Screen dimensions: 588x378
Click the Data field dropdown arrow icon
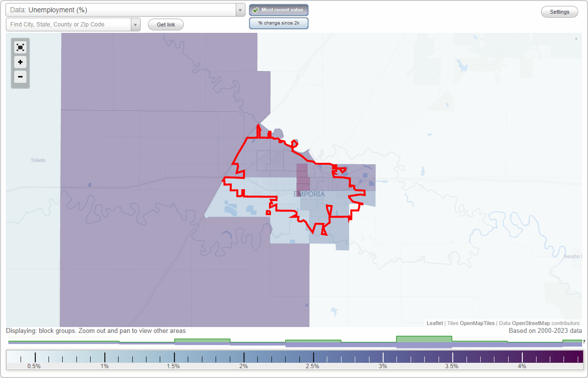pos(240,10)
